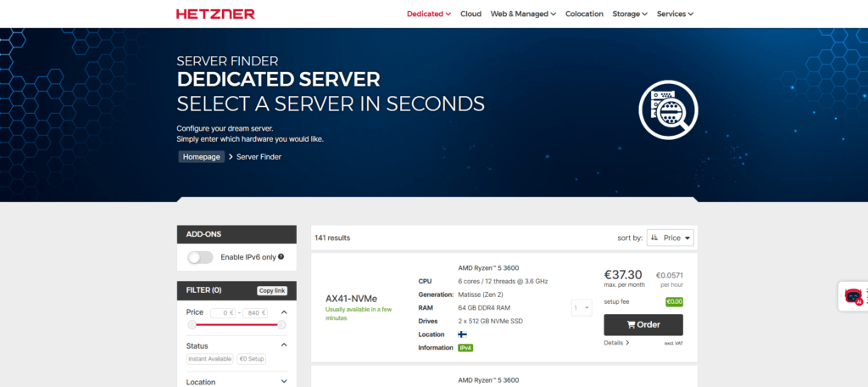The image size is (868, 387).
Task: Click the right handle of Price slider
Action: pyautogui.click(x=281, y=324)
